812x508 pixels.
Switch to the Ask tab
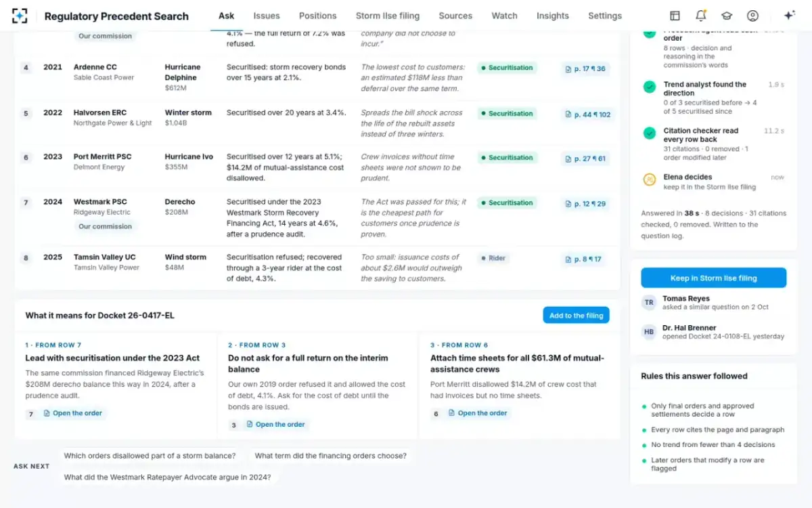227,16
